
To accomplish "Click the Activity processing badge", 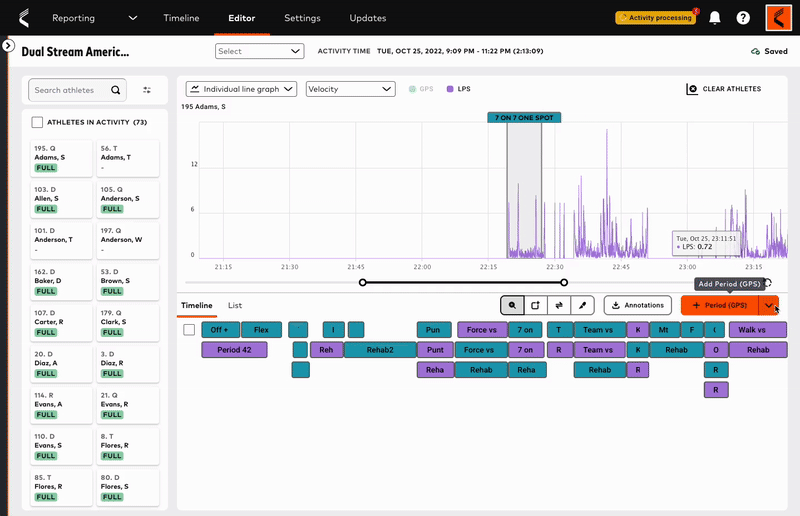I will tap(656, 18).
